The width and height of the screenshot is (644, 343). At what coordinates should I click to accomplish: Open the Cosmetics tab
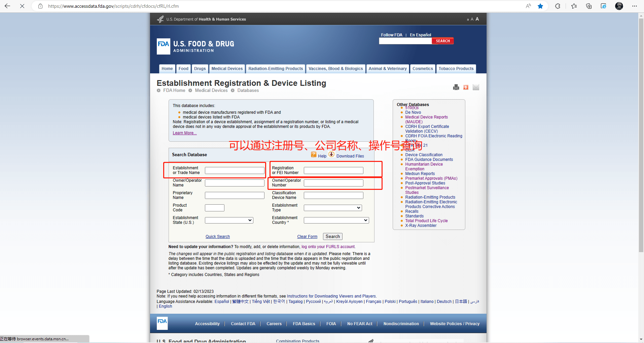(x=423, y=69)
